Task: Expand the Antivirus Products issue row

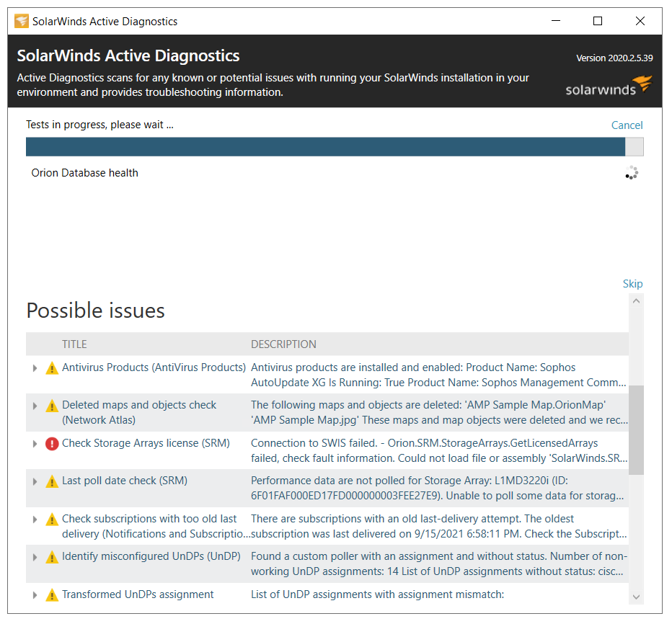Action: click(35, 368)
